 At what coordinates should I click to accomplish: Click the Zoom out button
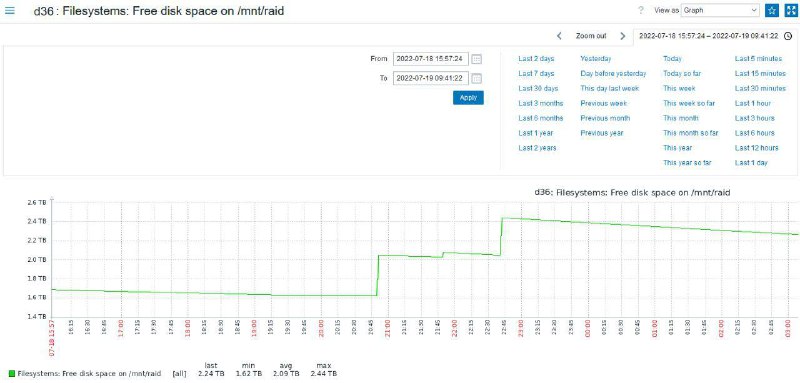pyautogui.click(x=591, y=36)
